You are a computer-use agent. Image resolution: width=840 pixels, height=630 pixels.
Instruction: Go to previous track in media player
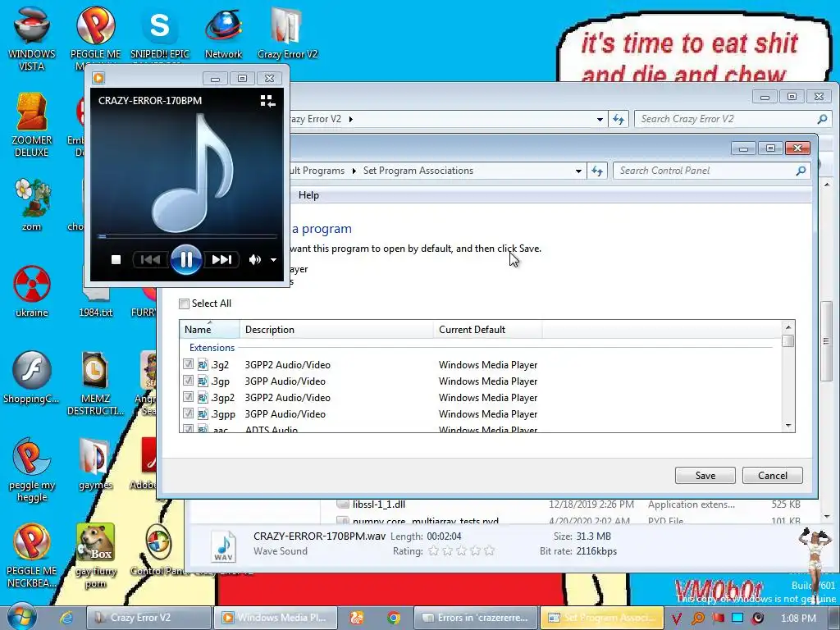(x=150, y=260)
